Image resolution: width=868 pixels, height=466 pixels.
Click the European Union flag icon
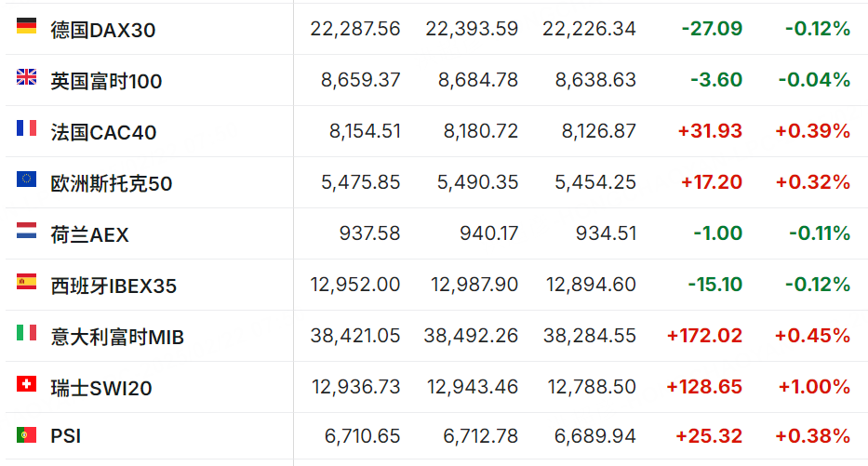pyautogui.click(x=26, y=179)
